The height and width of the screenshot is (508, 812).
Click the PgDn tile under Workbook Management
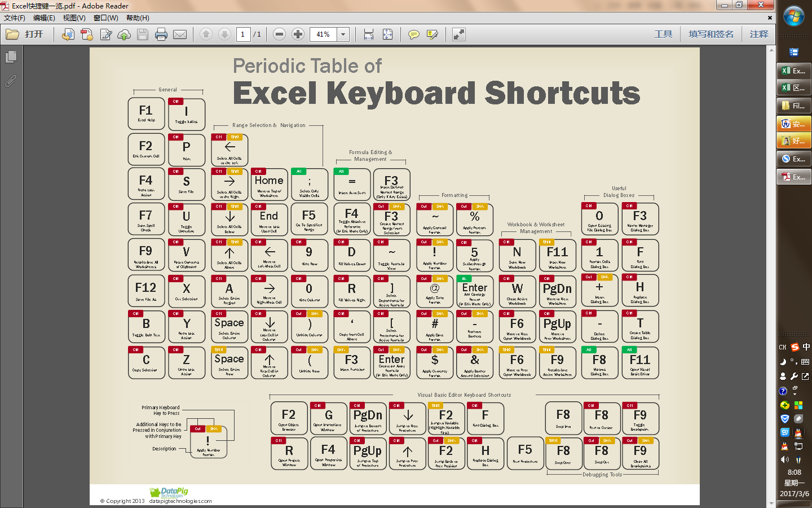pyautogui.click(x=557, y=291)
